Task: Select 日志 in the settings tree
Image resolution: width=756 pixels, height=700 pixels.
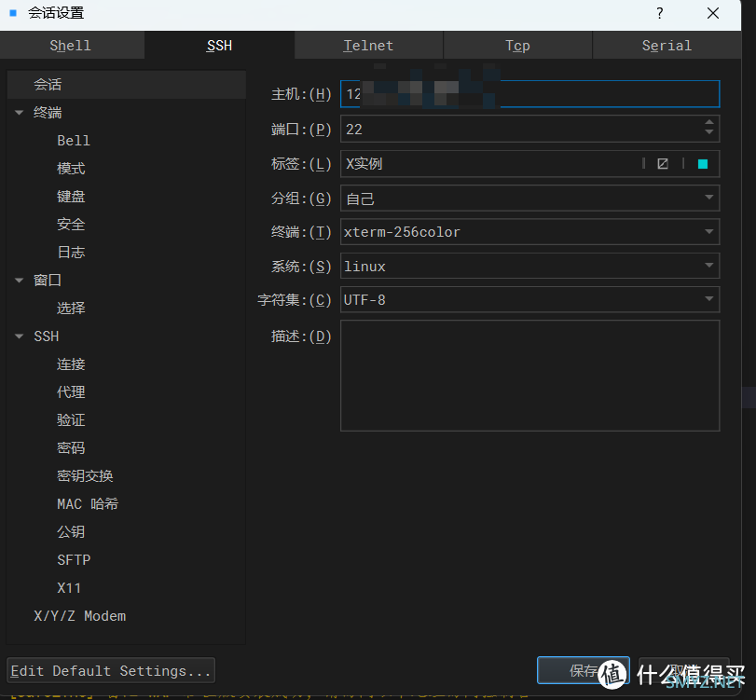Action: click(x=71, y=253)
